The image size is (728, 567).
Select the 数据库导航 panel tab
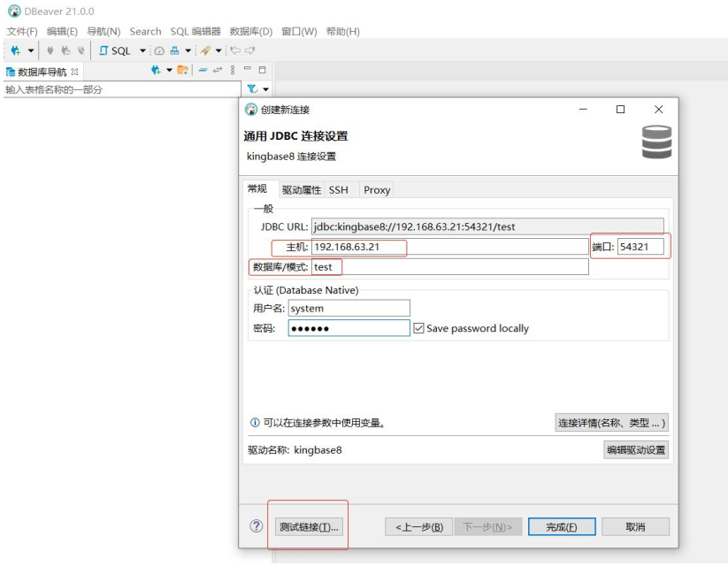point(42,72)
